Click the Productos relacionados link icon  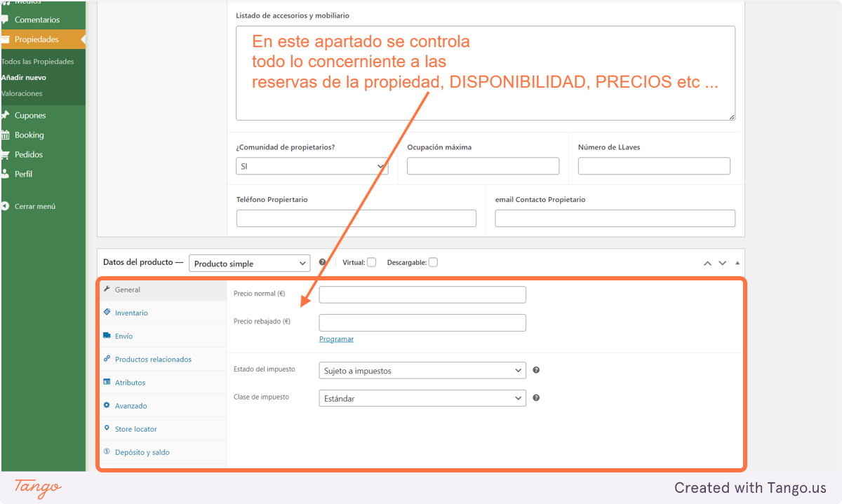tap(107, 359)
